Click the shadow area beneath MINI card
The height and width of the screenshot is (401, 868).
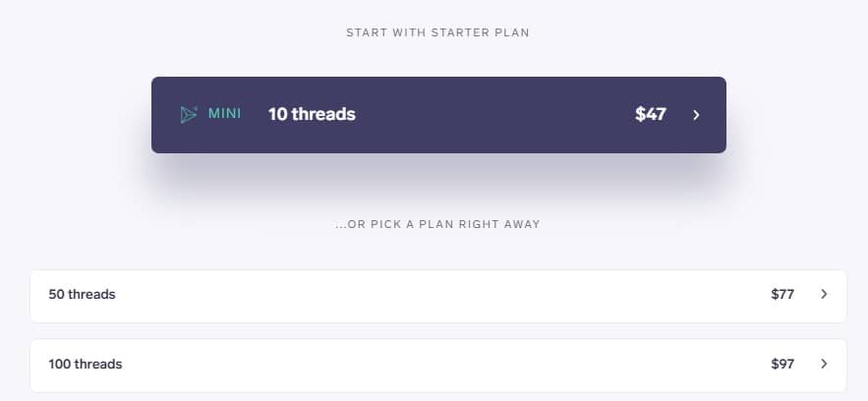coord(438,174)
